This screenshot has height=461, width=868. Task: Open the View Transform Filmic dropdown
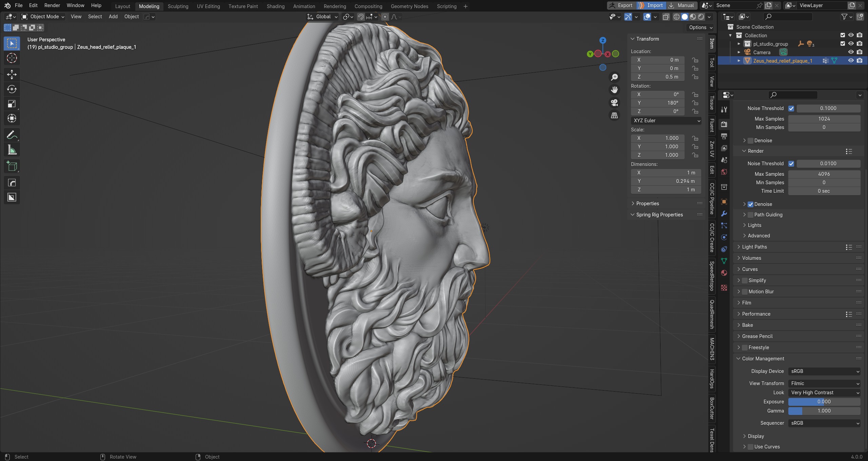(x=824, y=383)
